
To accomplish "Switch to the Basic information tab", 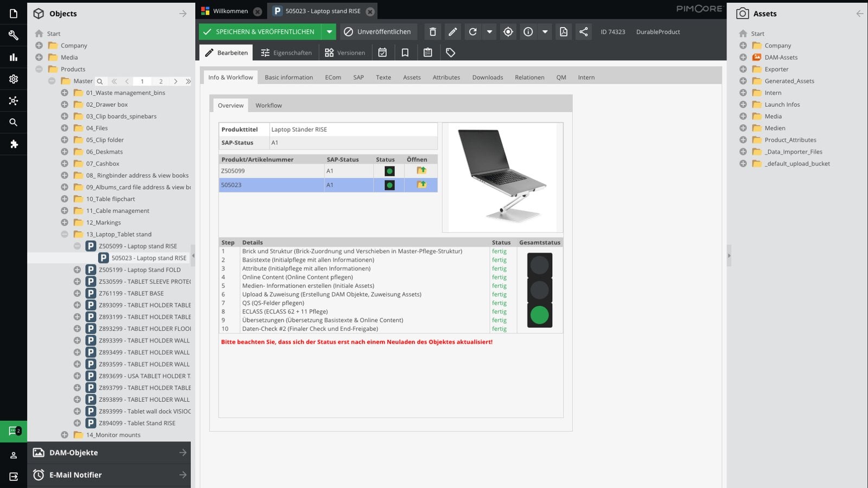I will [289, 78].
